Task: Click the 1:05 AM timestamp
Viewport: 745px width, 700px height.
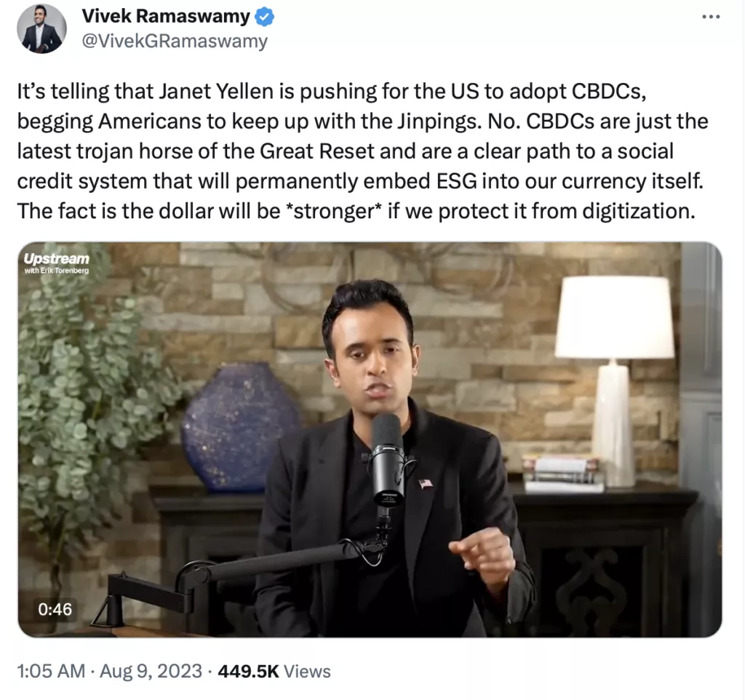Action: click(50, 671)
